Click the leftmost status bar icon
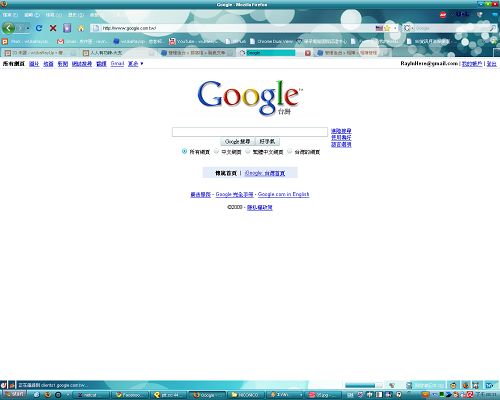The height and width of the screenshot is (400, 500). pos(4,385)
